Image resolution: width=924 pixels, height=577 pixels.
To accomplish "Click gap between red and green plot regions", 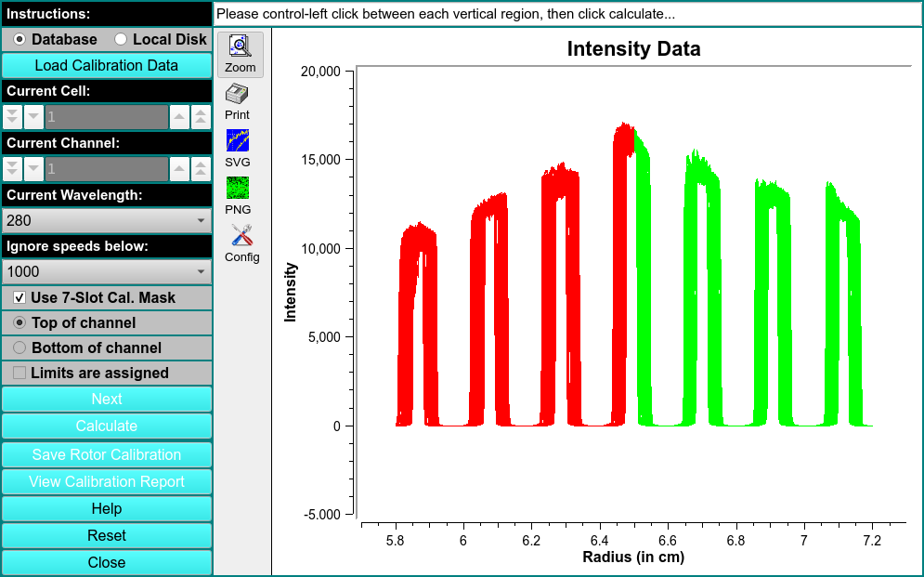I will tap(635, 279).
